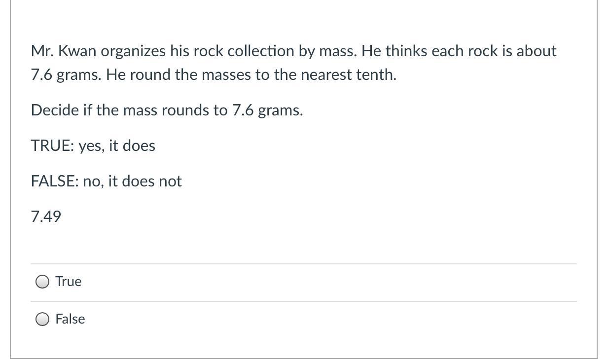The height and width of the screenshot is (364, 609).
Task: Click the word 'TRUE:' in the instructions
Action: point(53,146)
